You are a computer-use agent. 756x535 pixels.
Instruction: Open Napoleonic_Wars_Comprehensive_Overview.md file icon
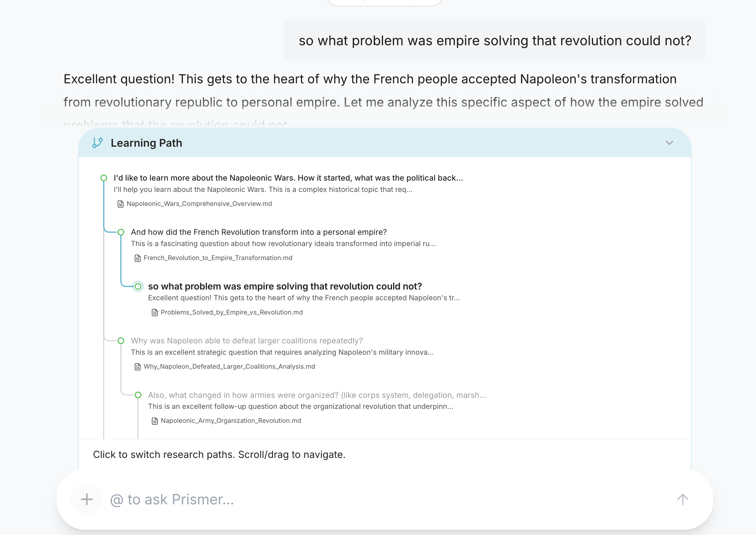tap(120, 204)
